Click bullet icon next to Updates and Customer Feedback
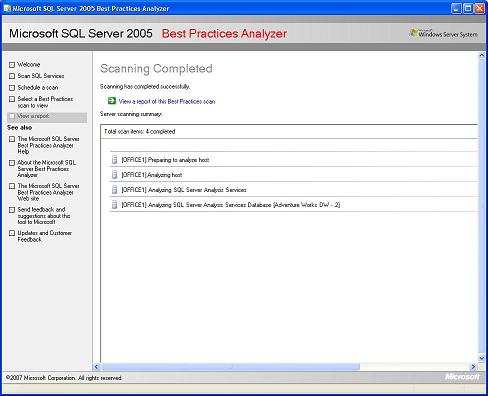This screenshot has height=396, width=488. [12, 233]
